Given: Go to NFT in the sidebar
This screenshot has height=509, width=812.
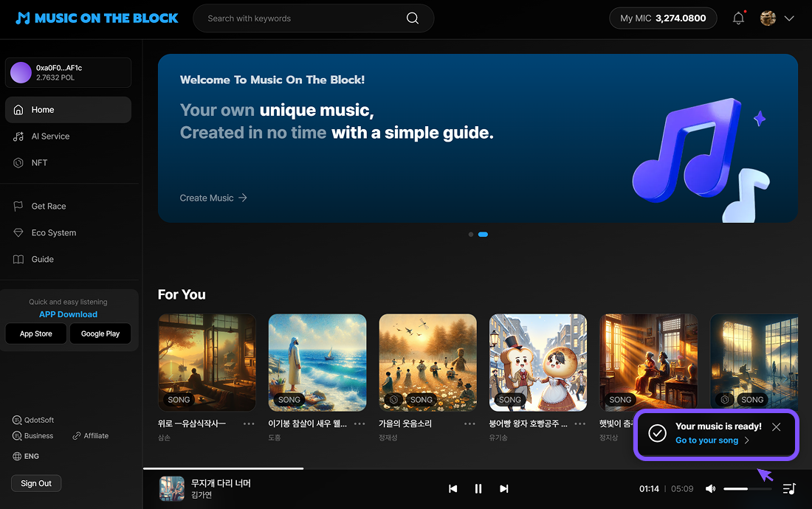Looking at the screenshot, I should (x=39, y=163).
